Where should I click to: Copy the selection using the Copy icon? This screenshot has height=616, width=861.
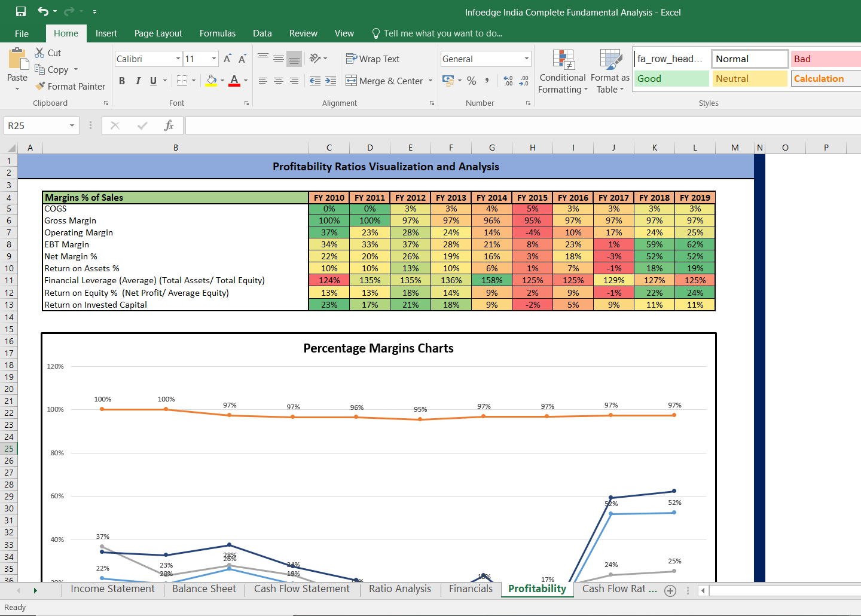click(40, 69)
